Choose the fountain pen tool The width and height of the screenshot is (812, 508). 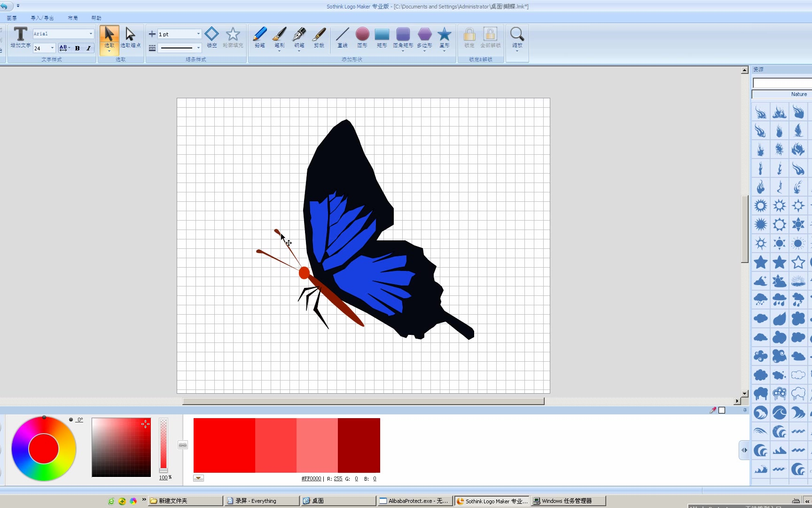299,37
